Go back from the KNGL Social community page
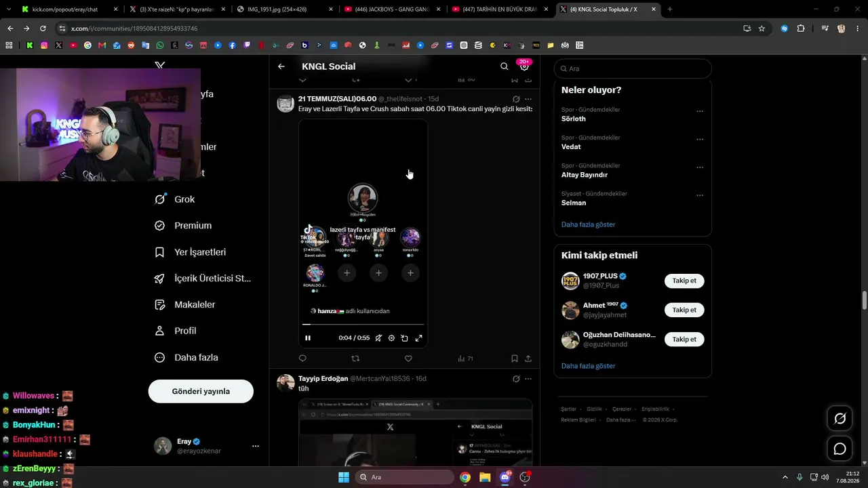868x488 pixels. [281, 66]
